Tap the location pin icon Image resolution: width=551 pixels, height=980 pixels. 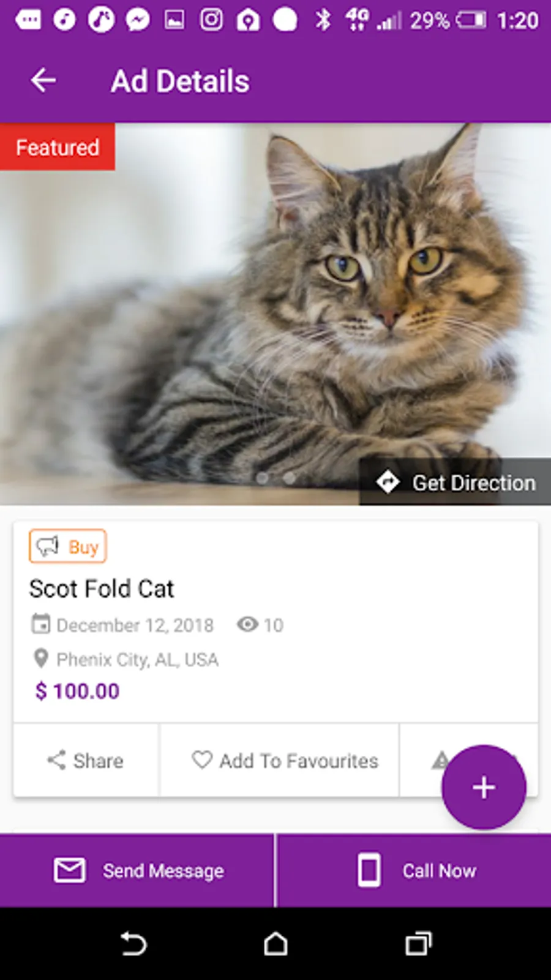pos(40,659)
